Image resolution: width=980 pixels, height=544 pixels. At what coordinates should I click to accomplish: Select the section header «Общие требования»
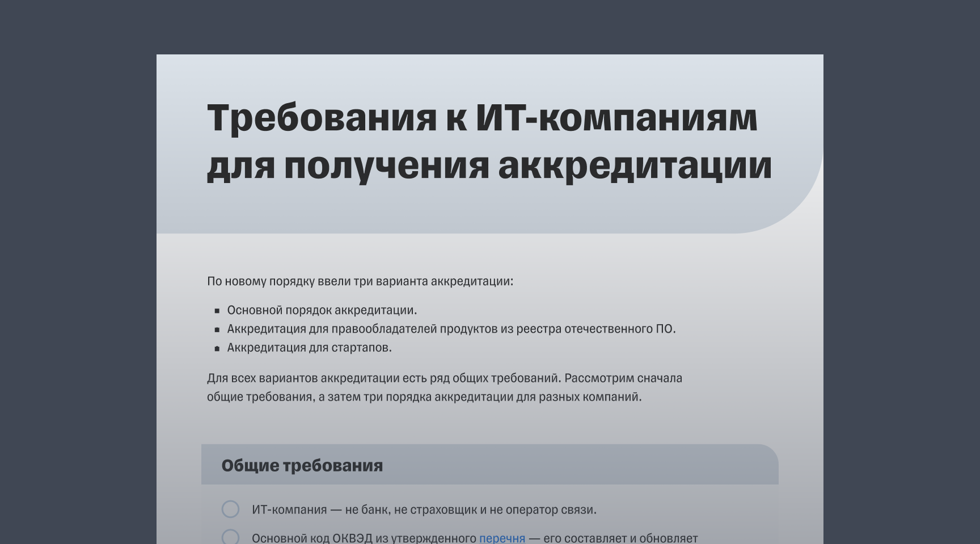(303, 466)
